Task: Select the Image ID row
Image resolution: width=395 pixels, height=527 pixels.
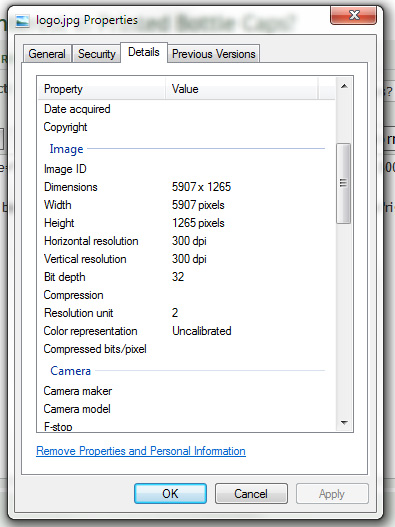Action: tap(187, 169)
